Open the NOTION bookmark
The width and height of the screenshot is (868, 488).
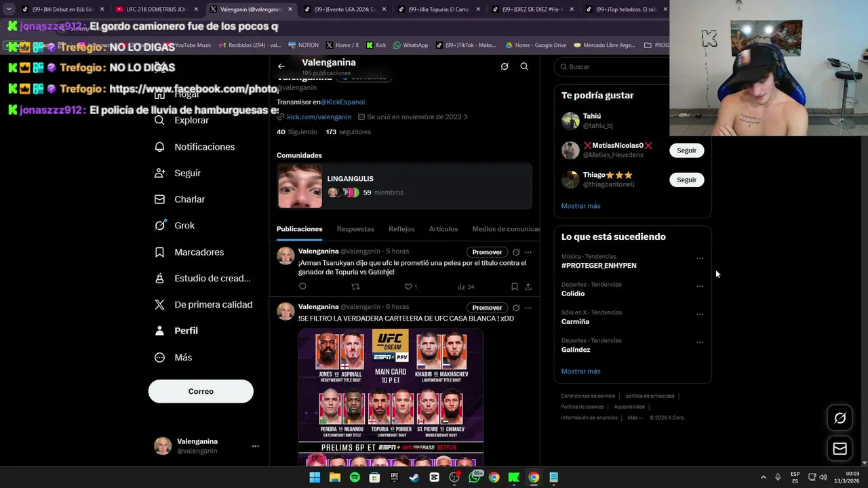pos(303,45)
